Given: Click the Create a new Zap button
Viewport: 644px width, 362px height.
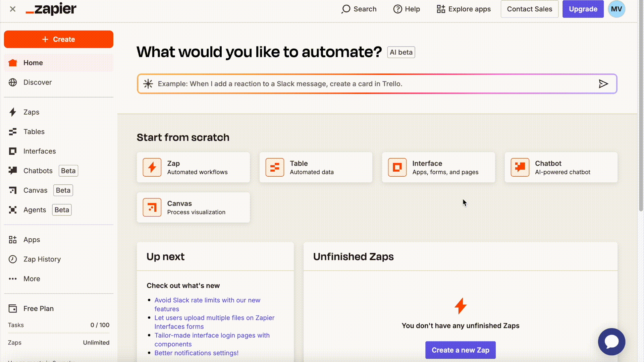Looking at the screenshot, I should tap(461, 350).
